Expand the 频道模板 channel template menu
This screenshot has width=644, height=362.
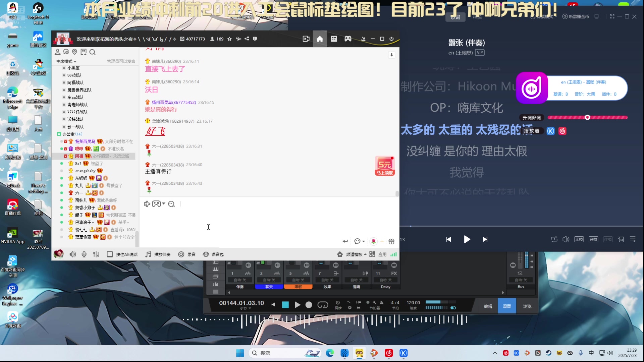pos(352,254)
